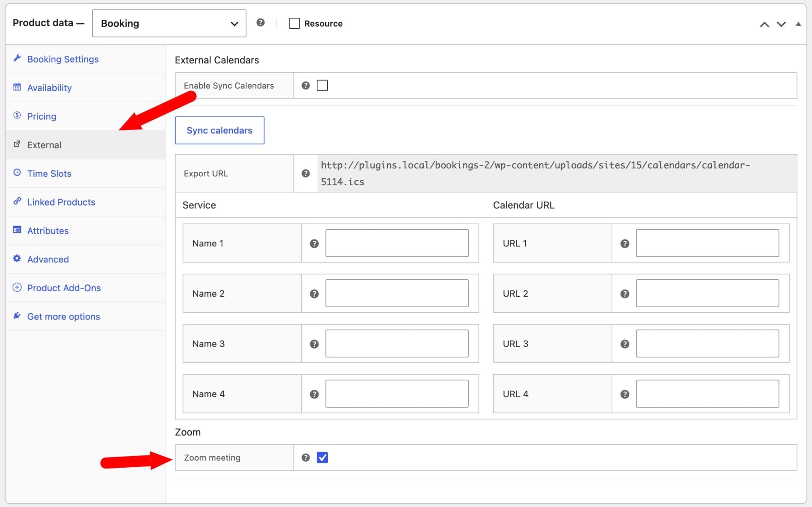
Task: Click the Sync calendars button
Action: [219, 130]
